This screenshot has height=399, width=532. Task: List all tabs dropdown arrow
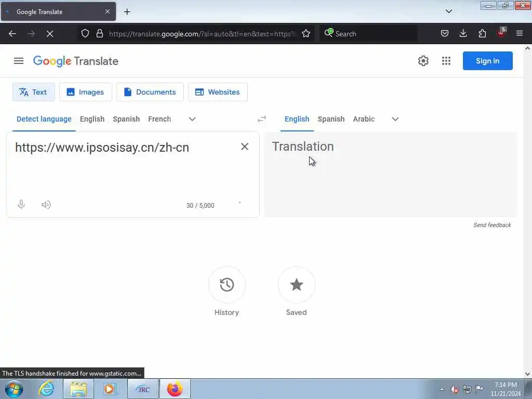[x=449, y=11]
